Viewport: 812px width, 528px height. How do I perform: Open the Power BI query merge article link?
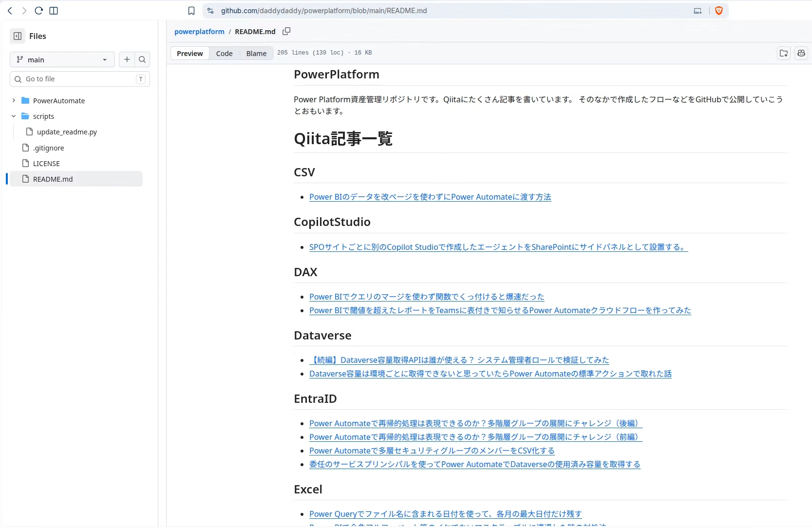pos(427,297)
